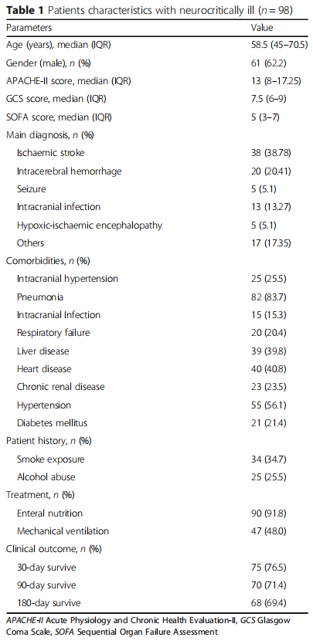This screenshot has height=644, width=313.
Task: Click the 180-day survive value 68 (69.4)
Action: point(269,603)
